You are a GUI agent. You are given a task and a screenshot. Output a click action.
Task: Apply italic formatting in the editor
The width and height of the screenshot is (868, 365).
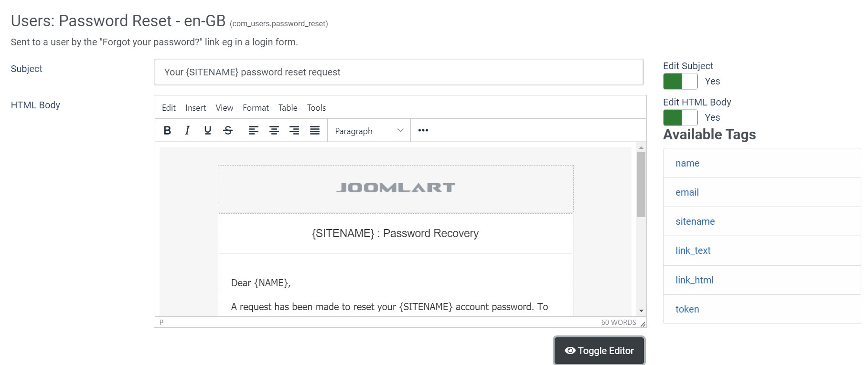click(x=187, y=130)
